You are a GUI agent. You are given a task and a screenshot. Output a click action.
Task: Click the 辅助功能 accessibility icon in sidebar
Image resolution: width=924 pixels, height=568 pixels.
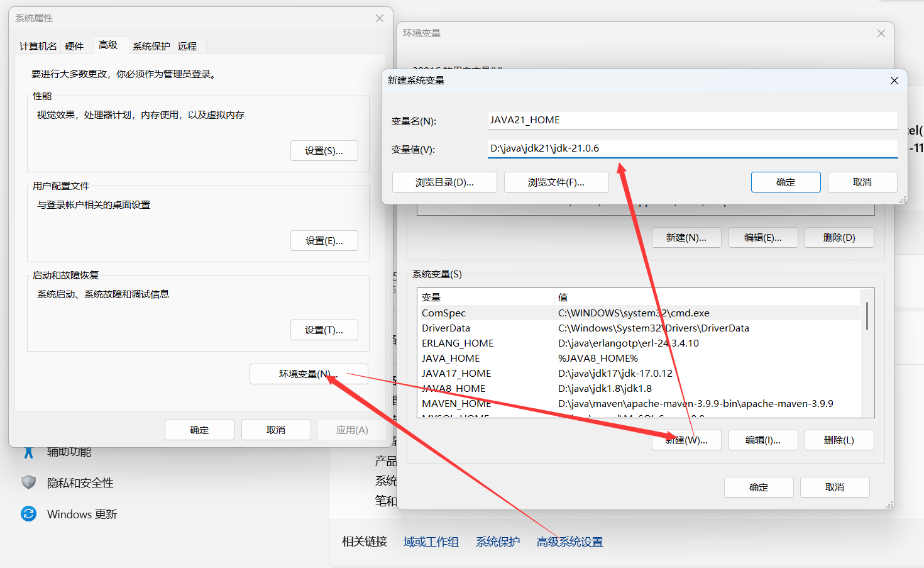[28, 451]
